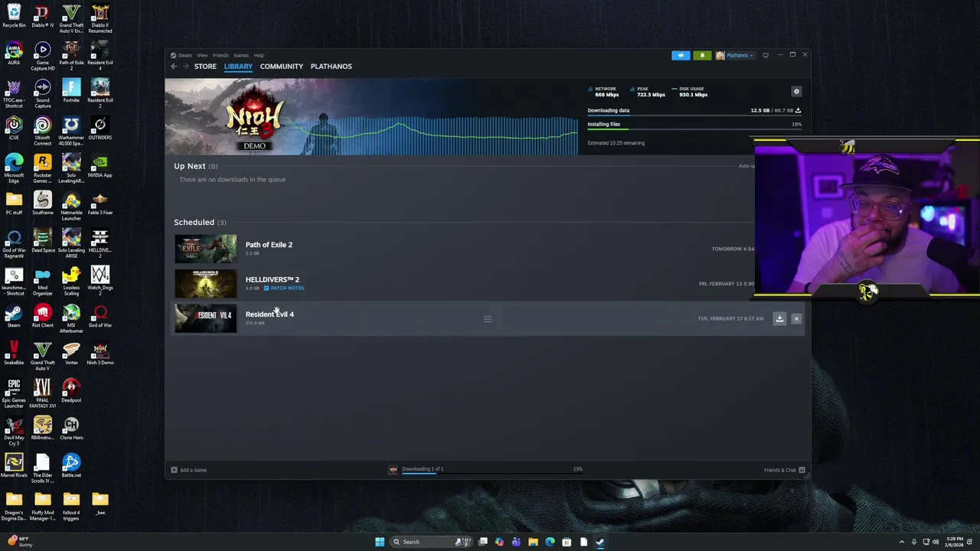Viewport: 980px width, 551px height.
Task: Open Steam notifications bell
Action: click(702, 55)
